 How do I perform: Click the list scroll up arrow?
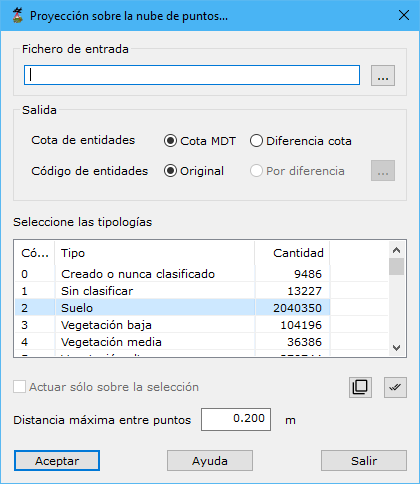[396, 250]
